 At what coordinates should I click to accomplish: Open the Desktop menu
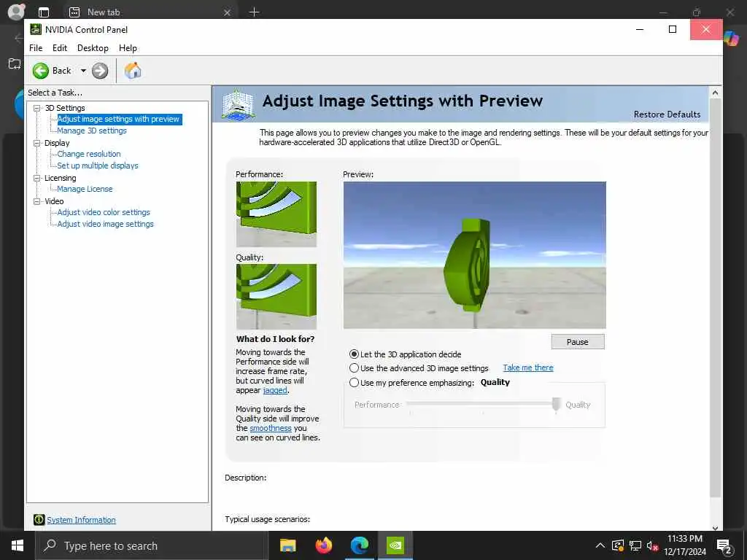(x=93, y=47)
